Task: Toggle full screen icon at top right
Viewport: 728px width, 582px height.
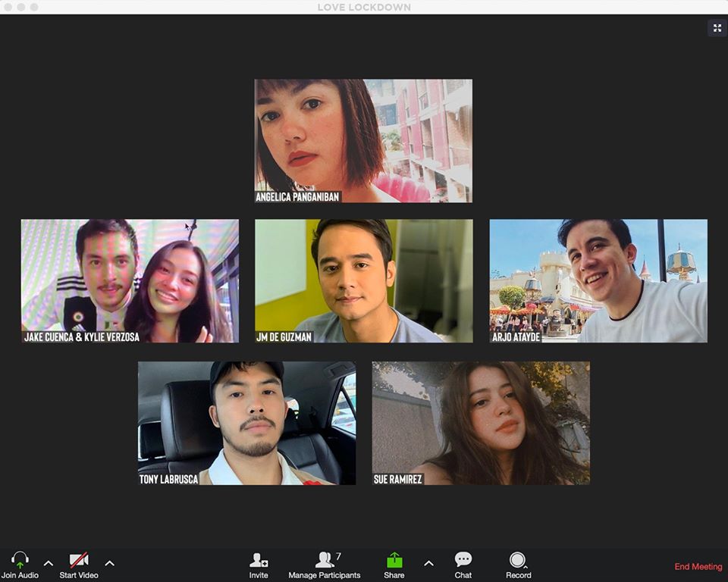Action: pyautogui.click(x=717, y=28)
